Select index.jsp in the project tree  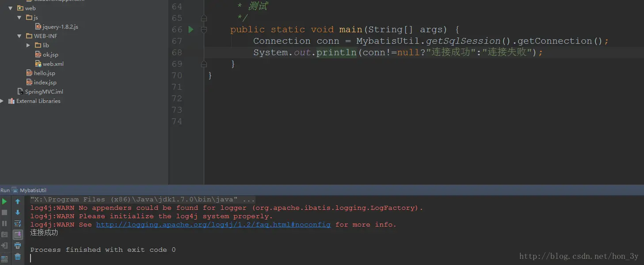click(45, 83)
